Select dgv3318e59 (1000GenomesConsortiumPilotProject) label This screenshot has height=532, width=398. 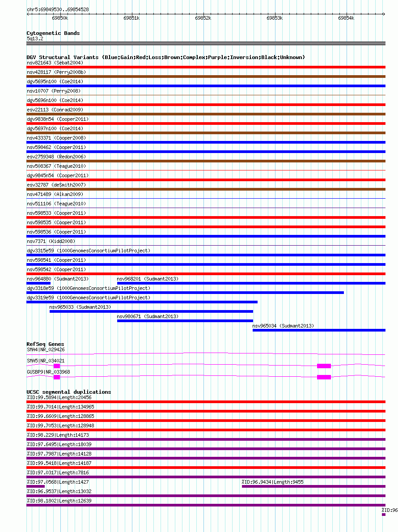[x=89, y=289]
